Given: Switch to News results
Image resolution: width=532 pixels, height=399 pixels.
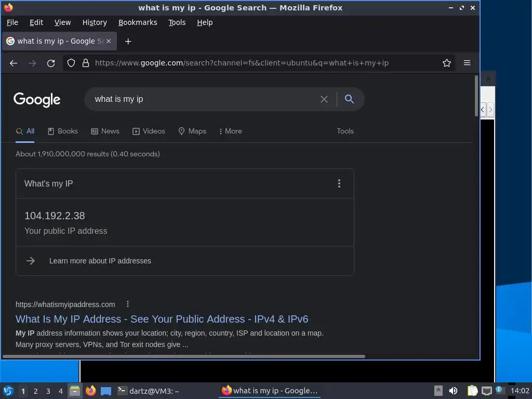Looking at the screenshot, I should (x=105, y=131).
